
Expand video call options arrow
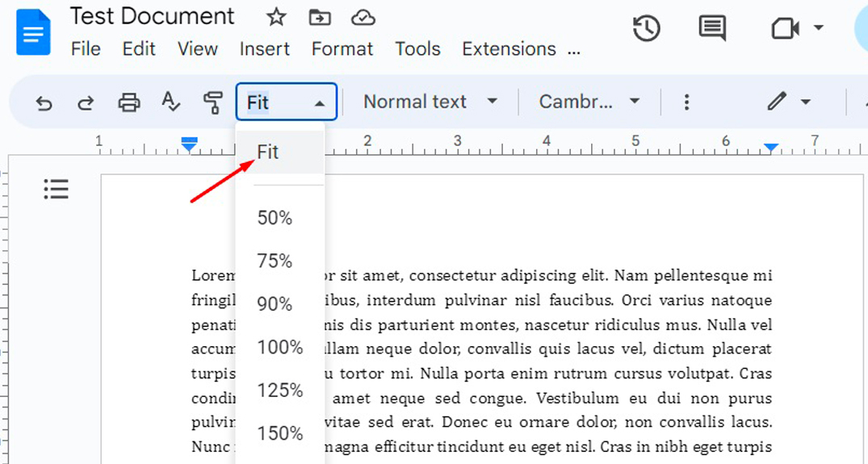click(818, 27)
